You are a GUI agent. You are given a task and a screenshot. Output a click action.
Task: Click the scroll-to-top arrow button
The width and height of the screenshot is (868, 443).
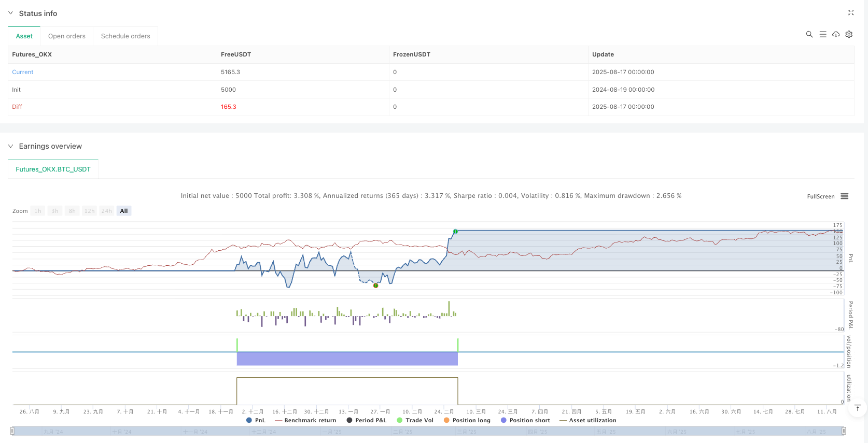click(858, 408)
